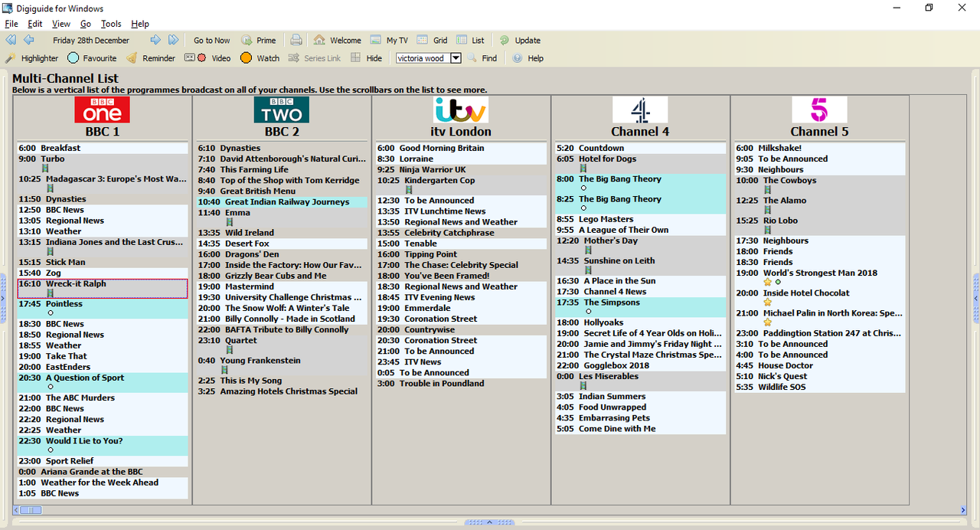Screen dimensions: 980x530
Task: Click the horizontal scrollbar thumb
Action: (30, 510)
